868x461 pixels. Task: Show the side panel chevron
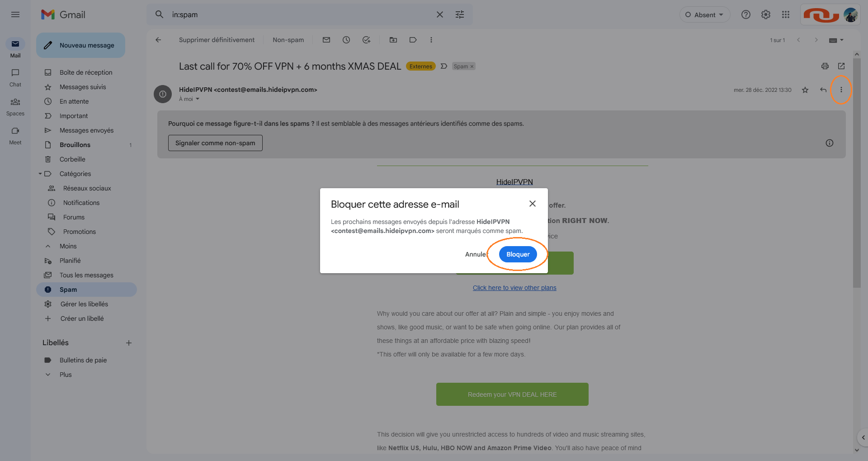click(863, 437)
